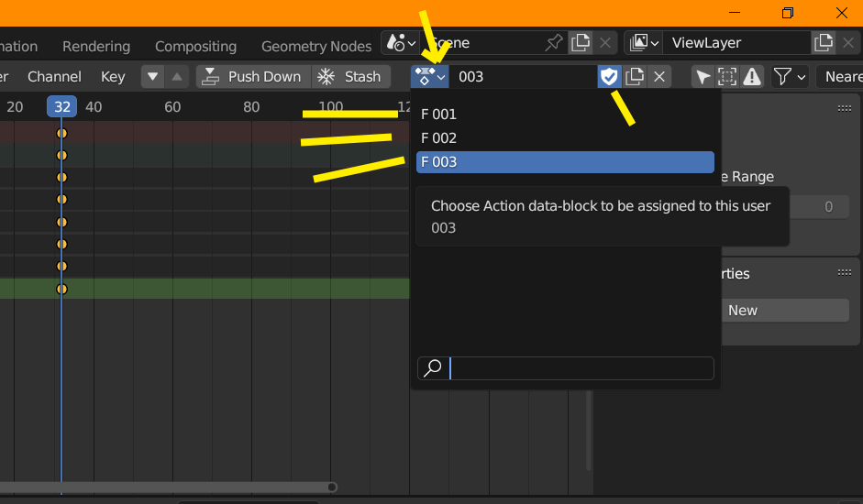The width and height of the screenshot is (863, 504).
Task: Switch to the Compositing workspace tab
Action: click(x=195, y=46)
